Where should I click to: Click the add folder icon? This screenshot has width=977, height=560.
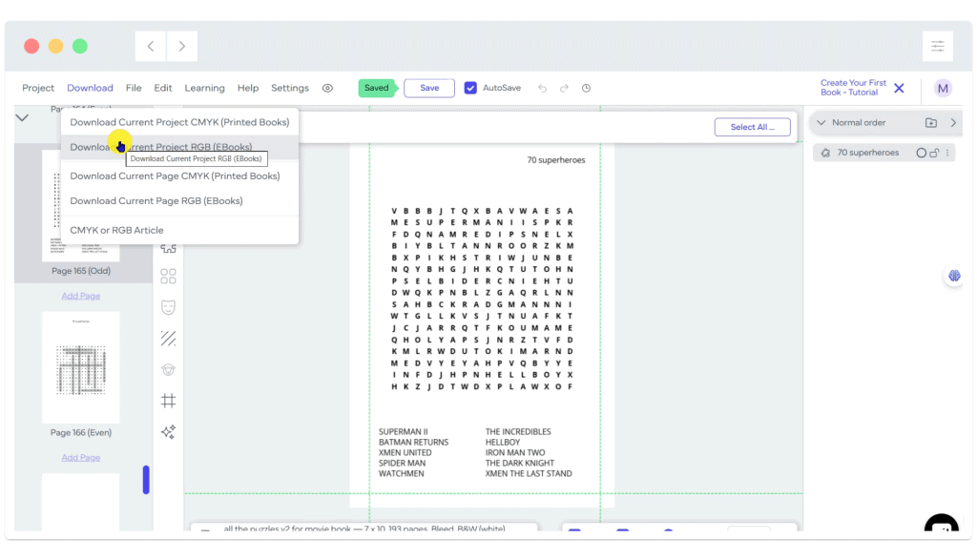[x=931, y=123]
